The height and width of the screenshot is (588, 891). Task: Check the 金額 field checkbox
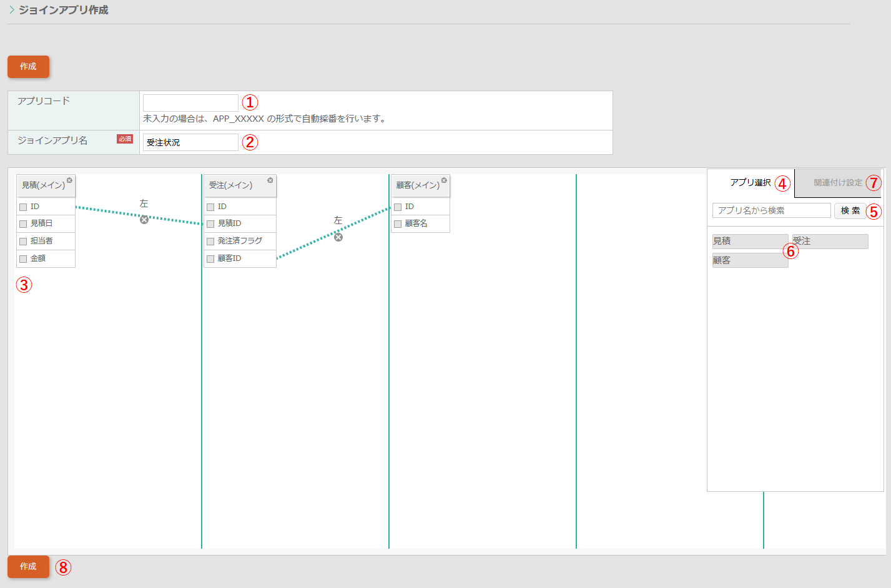(x=23, y=259)
